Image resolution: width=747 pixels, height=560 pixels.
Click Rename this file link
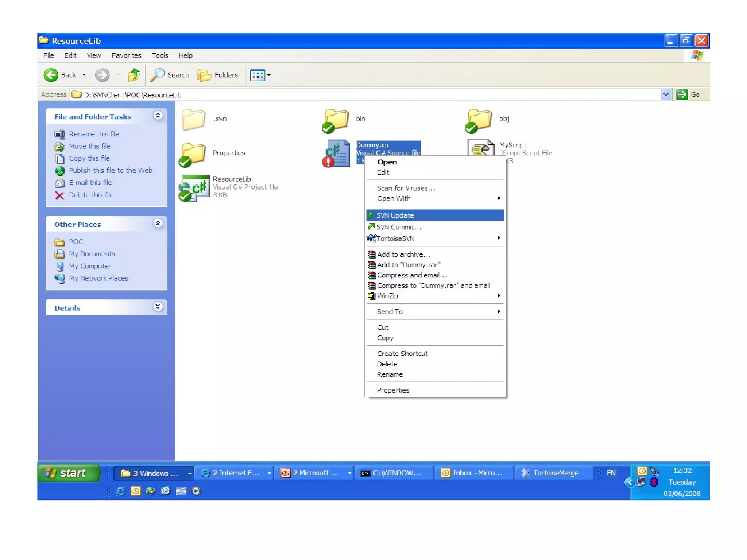coord(94,134)
